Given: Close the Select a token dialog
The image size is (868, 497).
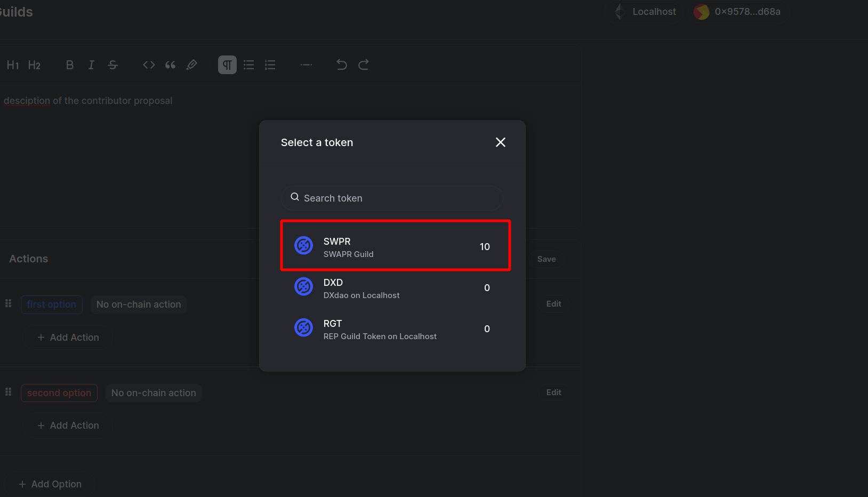Looking at the screenshot, I should pos(501,142).
